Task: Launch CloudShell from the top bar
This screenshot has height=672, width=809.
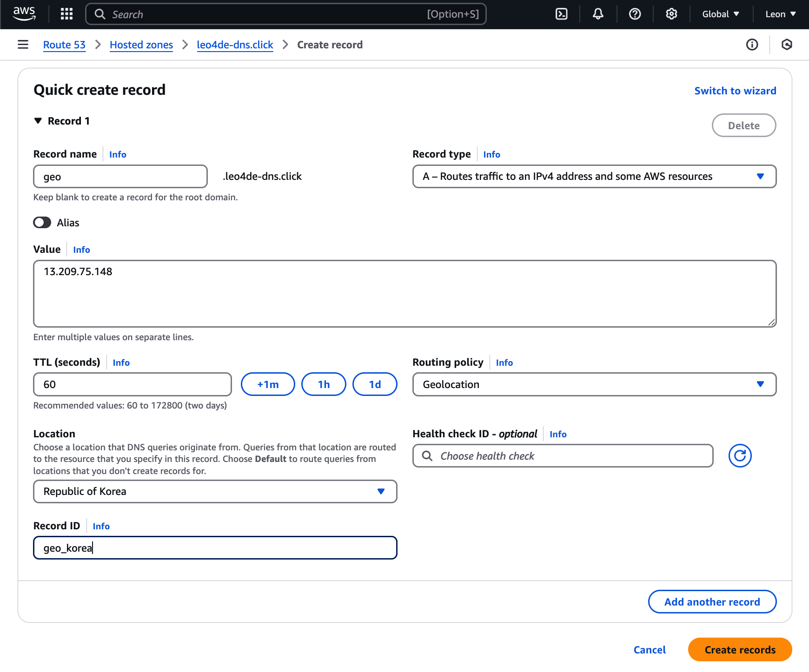Action: coord(562,14)
